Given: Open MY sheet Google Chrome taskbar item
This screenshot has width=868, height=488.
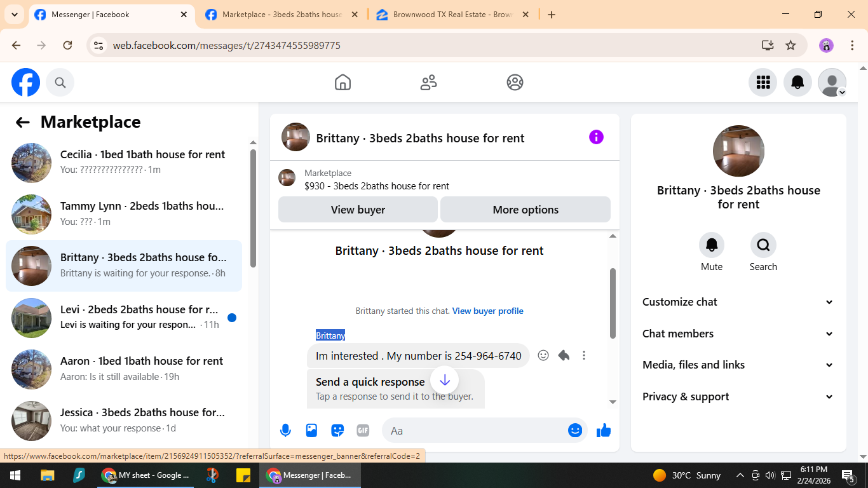Looking at the screenshot, I should coord(146,475).
